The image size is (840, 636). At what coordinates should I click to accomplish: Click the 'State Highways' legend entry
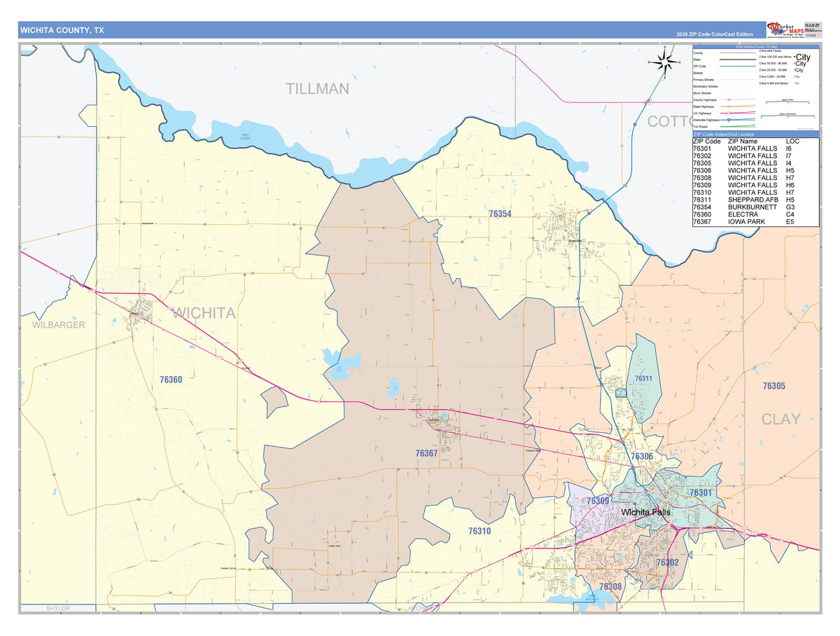[x=723, y=106]
